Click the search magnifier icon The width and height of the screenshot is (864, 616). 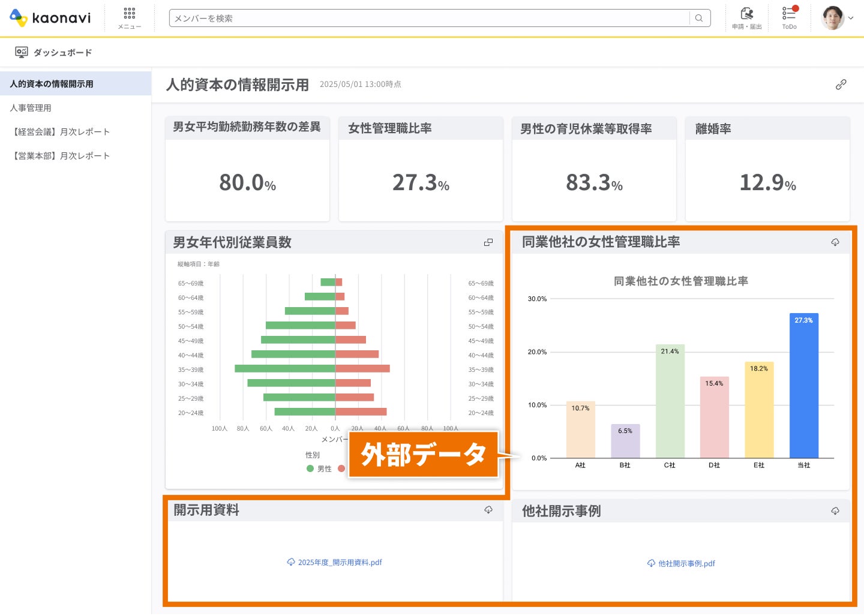(699, 19)
